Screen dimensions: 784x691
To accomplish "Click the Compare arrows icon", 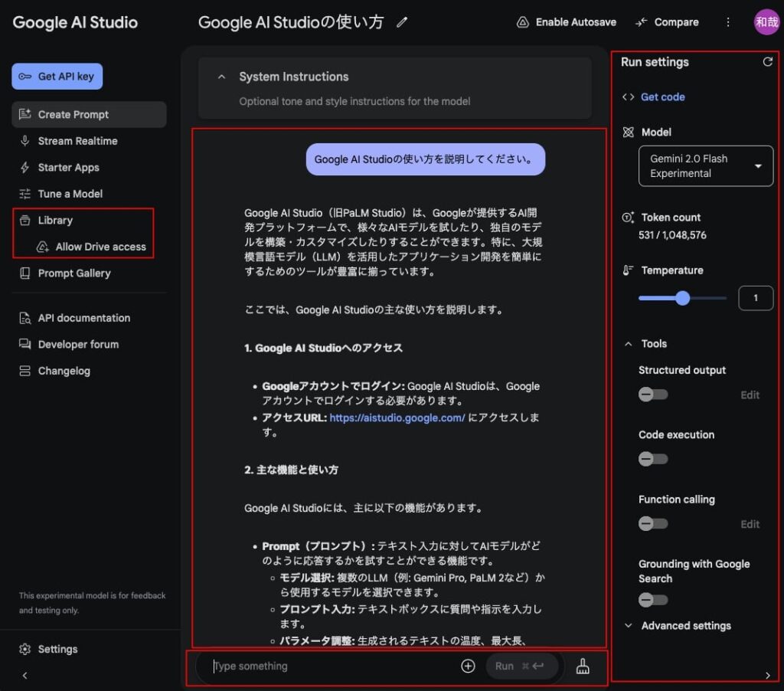I will click(x=641, y=22).
